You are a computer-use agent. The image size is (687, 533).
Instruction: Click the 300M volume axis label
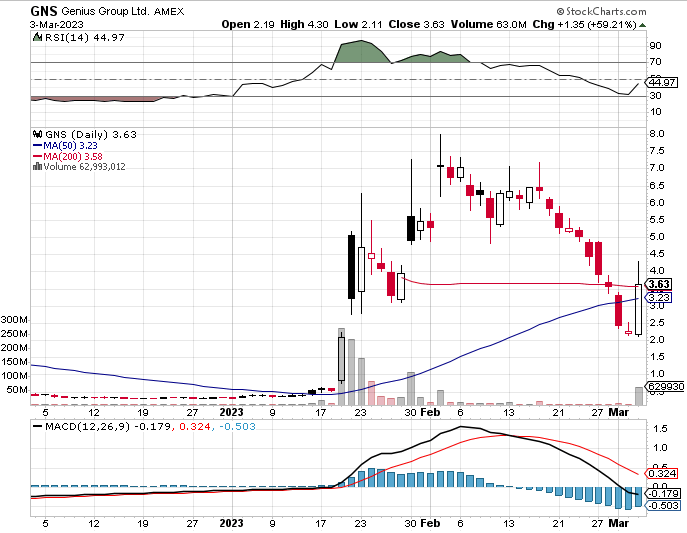(x=14, y=320)
